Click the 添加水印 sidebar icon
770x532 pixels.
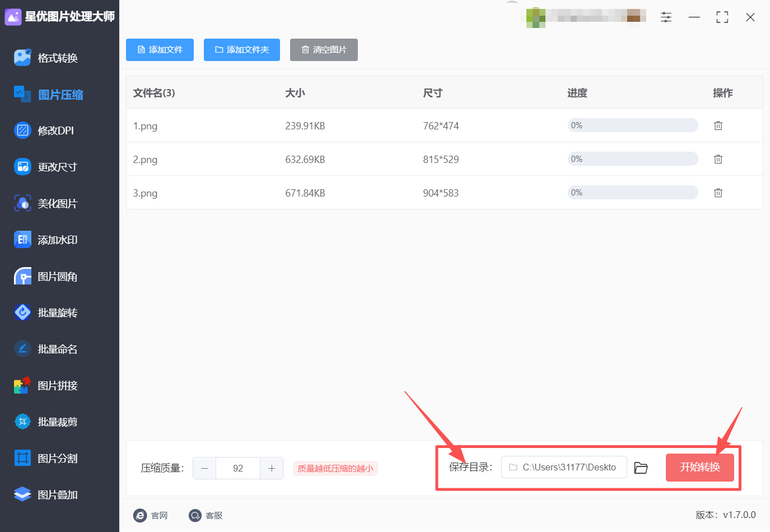[22, 240]
